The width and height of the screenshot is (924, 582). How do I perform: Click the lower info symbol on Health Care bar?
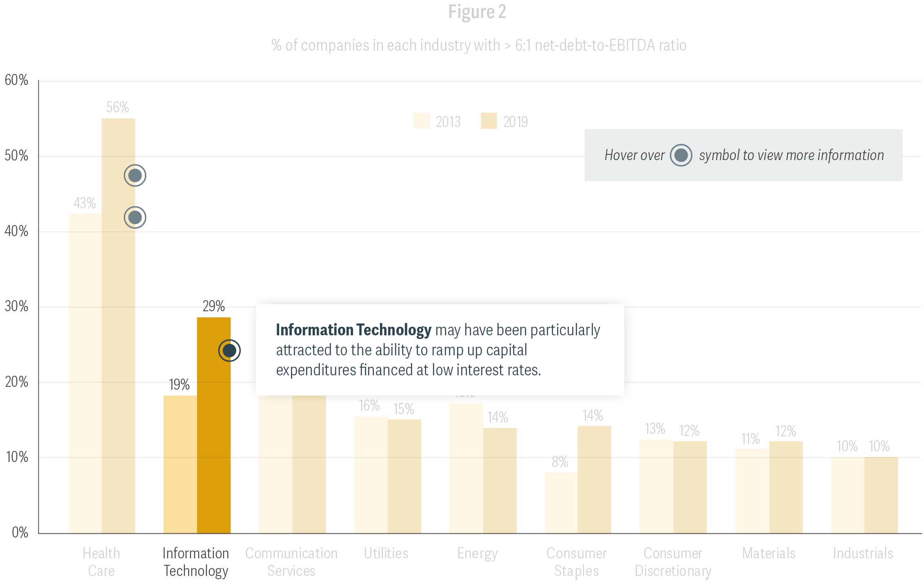[x=135, y=217]
